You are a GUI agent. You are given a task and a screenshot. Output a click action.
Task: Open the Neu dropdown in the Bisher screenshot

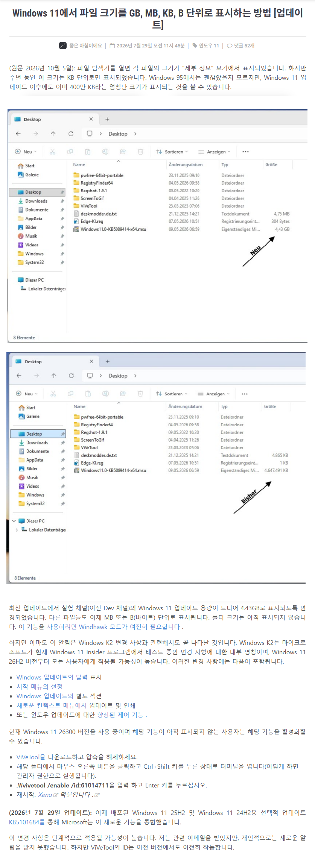[x=26, y=394]
